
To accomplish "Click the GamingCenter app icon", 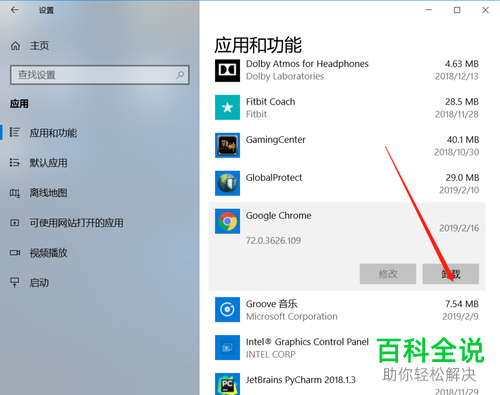I will coord(227,145).
